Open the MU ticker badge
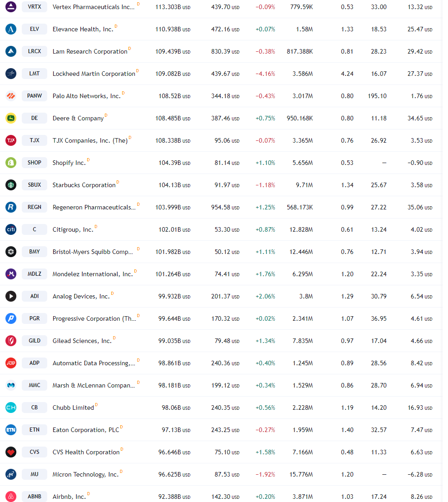 (x=34, y=474)
